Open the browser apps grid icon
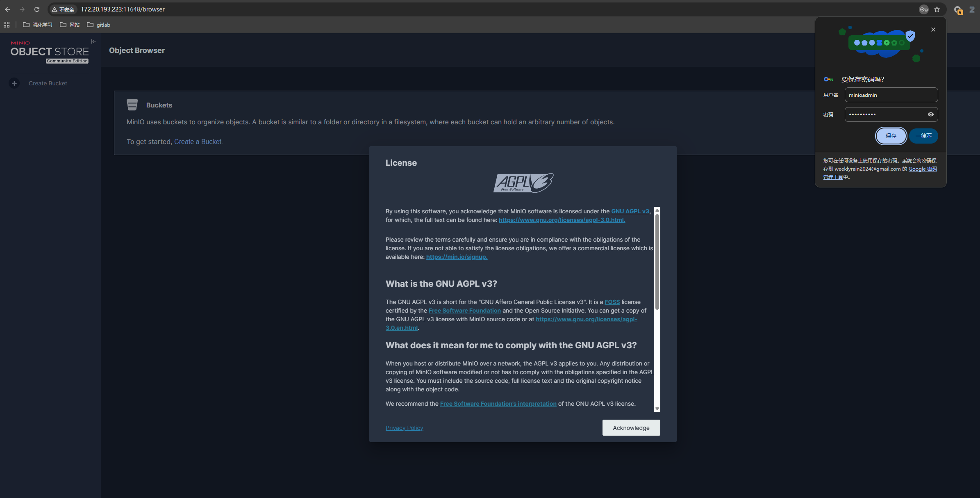The height and width of the screenshot is (498, 980). (x=7, y=25)
